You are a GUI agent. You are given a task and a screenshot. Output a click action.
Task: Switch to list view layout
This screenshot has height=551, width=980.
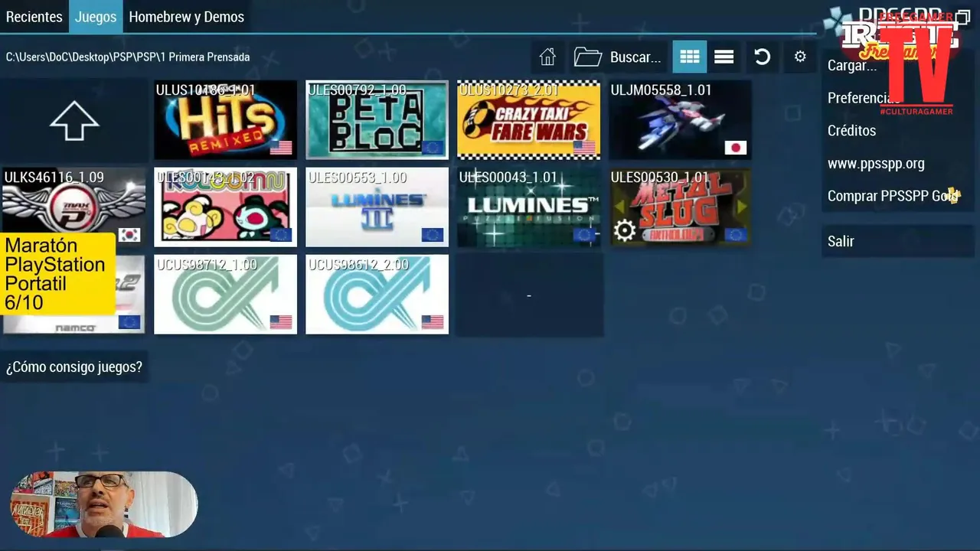pyautogui.click(x=724, y=57)
